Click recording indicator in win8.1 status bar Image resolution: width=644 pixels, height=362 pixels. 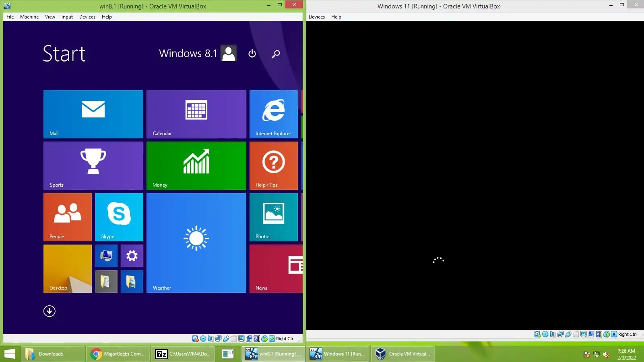point(249,339)
